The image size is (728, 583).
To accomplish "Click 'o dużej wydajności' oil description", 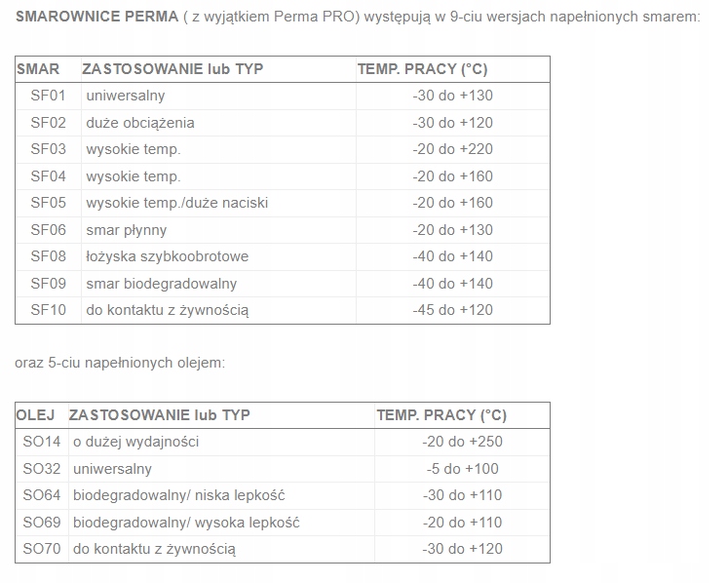I will 135,442.
